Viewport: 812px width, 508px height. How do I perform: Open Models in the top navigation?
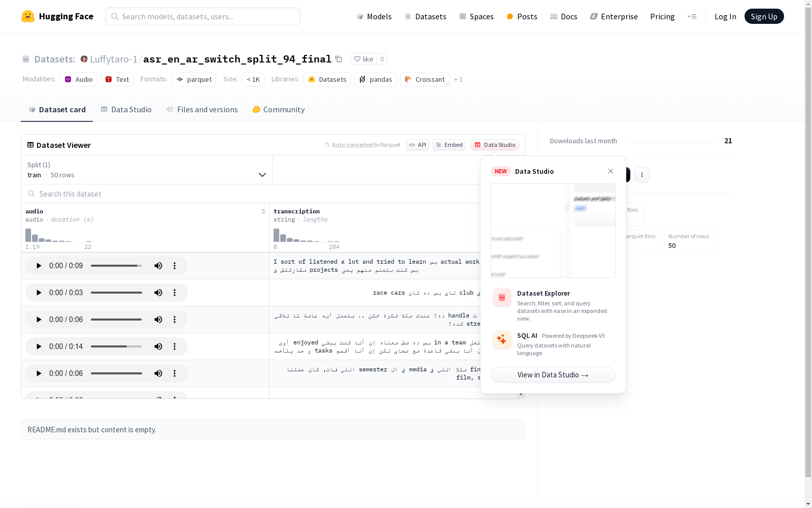coord(374,16)
